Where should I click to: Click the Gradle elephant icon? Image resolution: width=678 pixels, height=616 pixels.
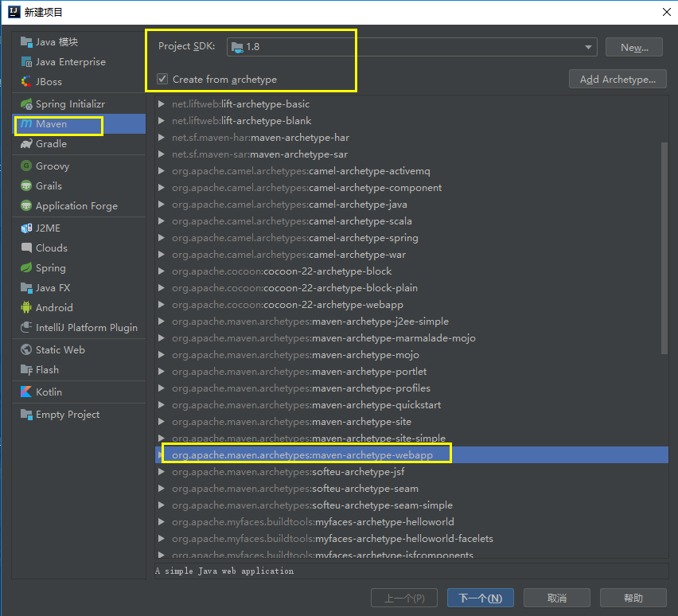click(x=26, y=143)
